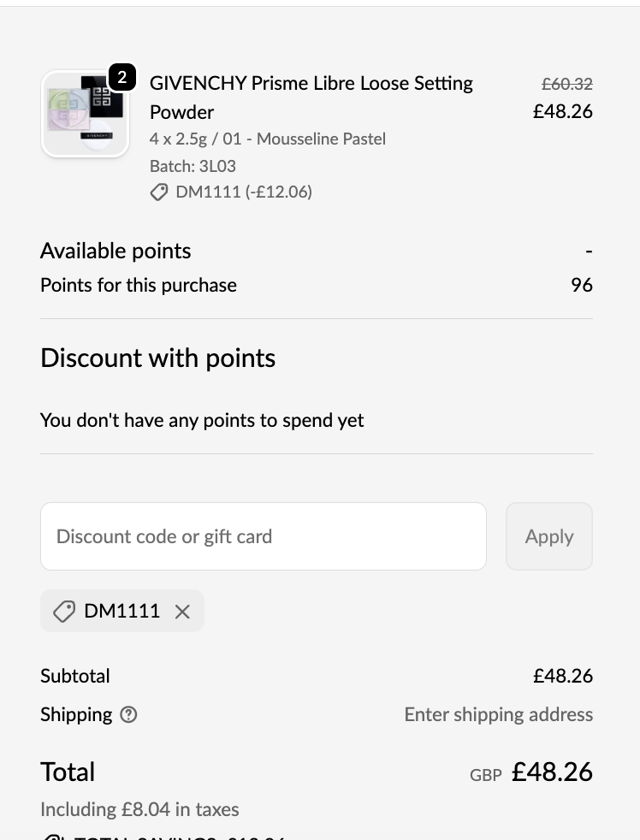The image size is (640, 840).
Task: Click the tag icon inside the DM1111 chip
Action: (x=64, y=612)
